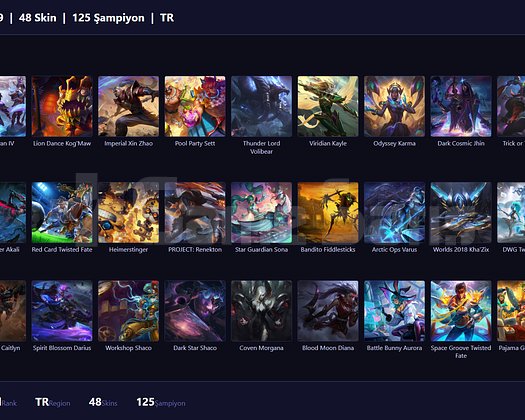Click the Space Groove Twisted Fate caption
The image size is (525, 420).
pyautogui.click(x=461, y=352)
